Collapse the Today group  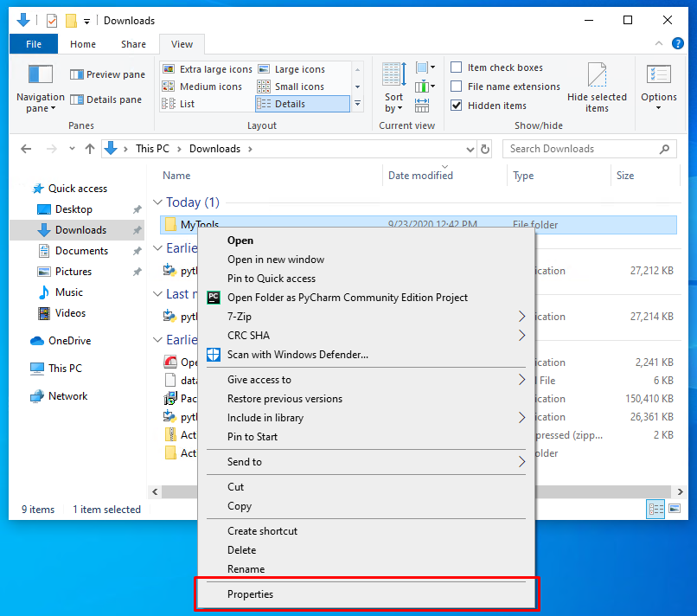pyautogui.click(x=157, y=202)
